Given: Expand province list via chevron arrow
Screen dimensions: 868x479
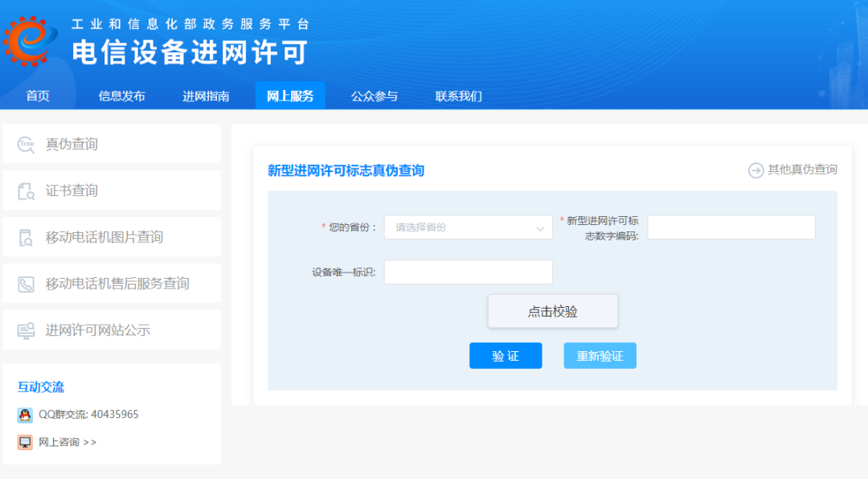Looking at the screenshot, I should pos(540,228).
